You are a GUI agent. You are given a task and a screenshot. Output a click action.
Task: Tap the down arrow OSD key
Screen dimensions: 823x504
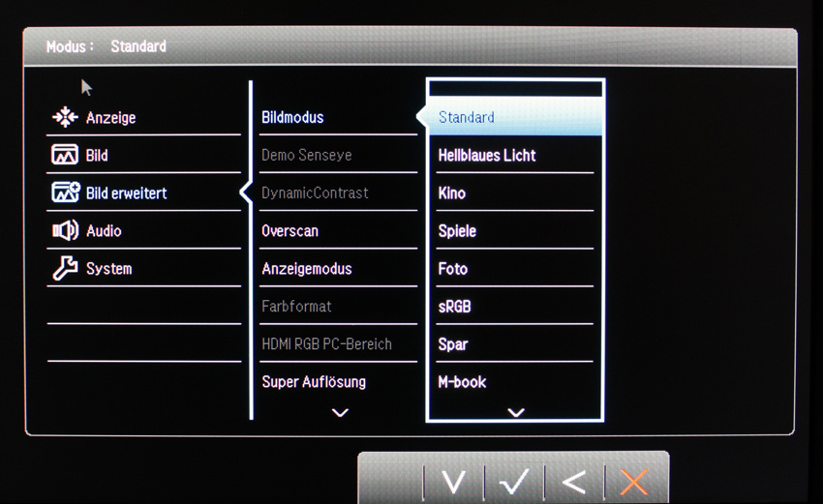click(x=453, y=482)
